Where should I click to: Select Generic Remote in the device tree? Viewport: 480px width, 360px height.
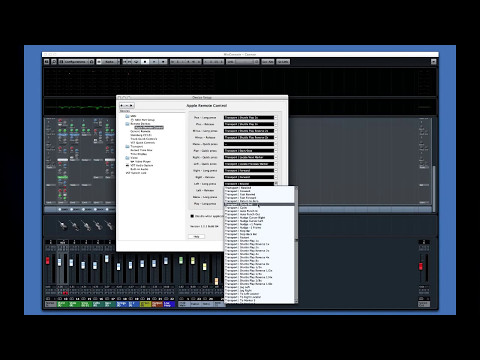(x=140, y=131)
